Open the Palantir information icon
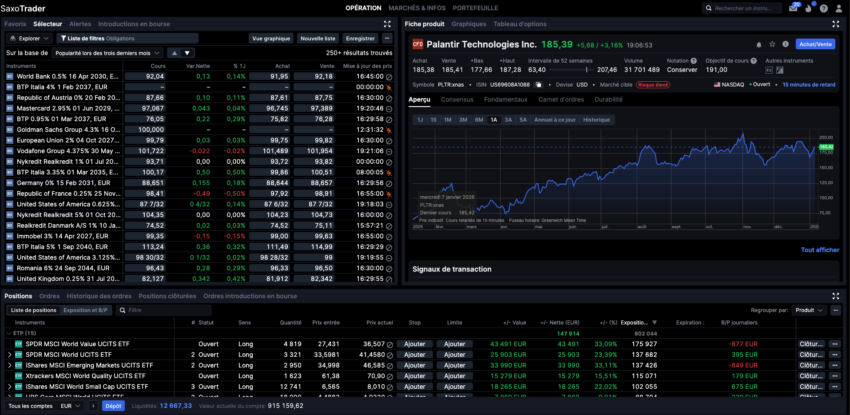 785,44
